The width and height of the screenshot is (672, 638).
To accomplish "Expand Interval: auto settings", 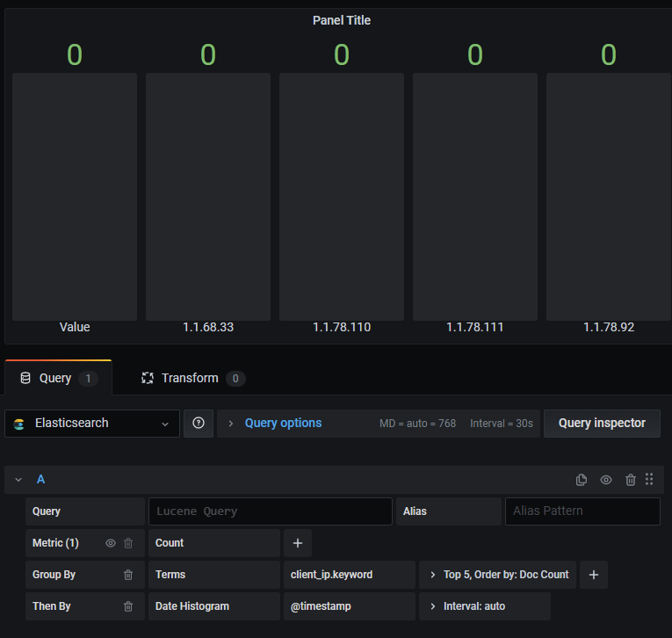I will coord(485,606).
